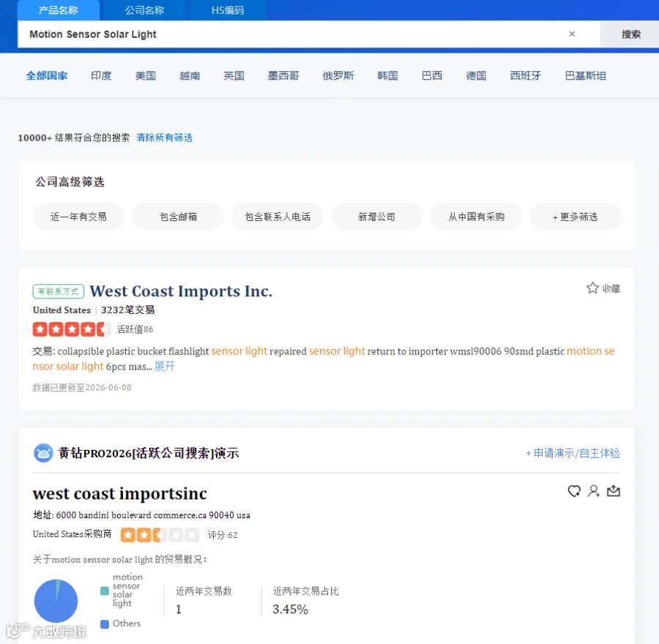Switch to the 公司名称 tab
659x644 pixels.
click(144, 10)
